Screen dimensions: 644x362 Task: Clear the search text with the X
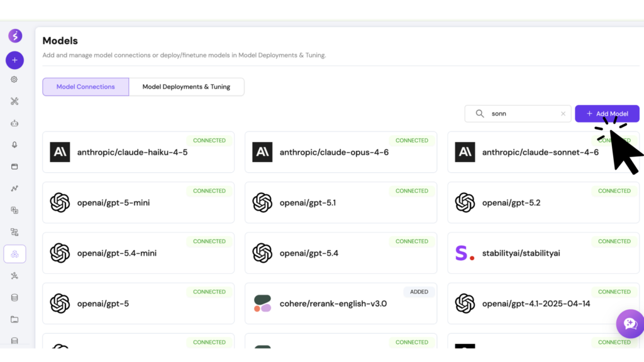563,114
